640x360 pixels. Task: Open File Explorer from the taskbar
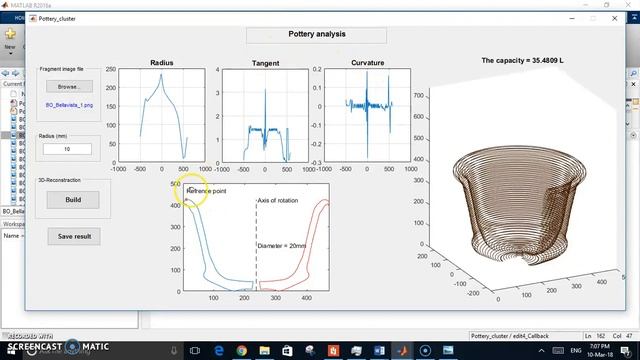tap(264, 351)
